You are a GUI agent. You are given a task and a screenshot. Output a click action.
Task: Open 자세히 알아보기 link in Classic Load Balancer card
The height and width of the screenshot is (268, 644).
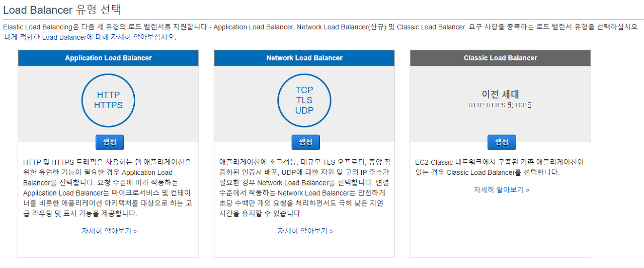pos(502,190)
